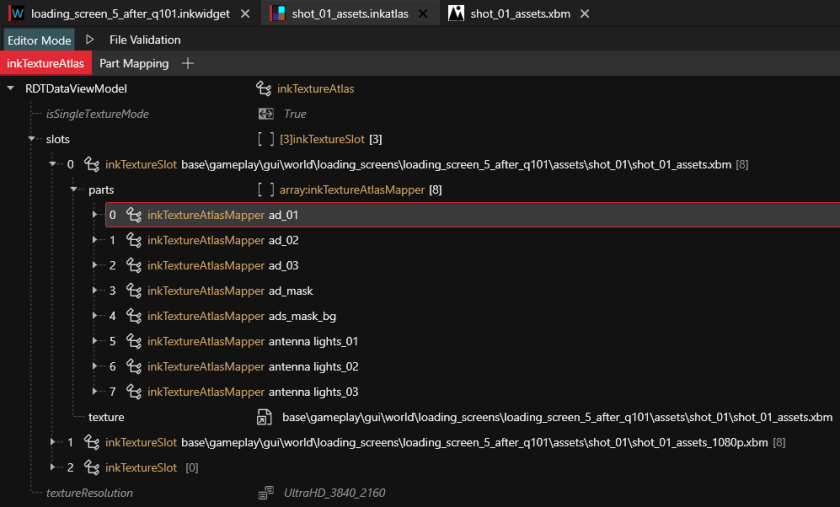
Task: Expand the ad_mask mapper entry
Action: [x=95, y=290]
